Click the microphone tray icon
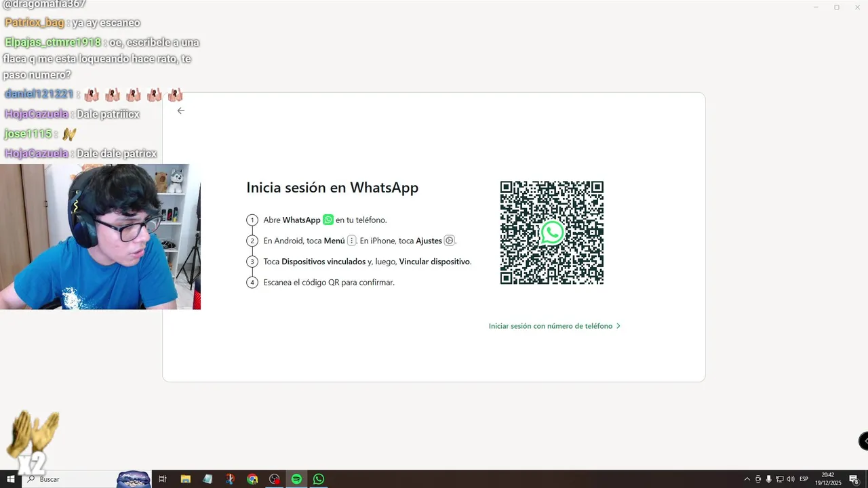The width and height of the screenshot is (868, 488). pos(769,479)
